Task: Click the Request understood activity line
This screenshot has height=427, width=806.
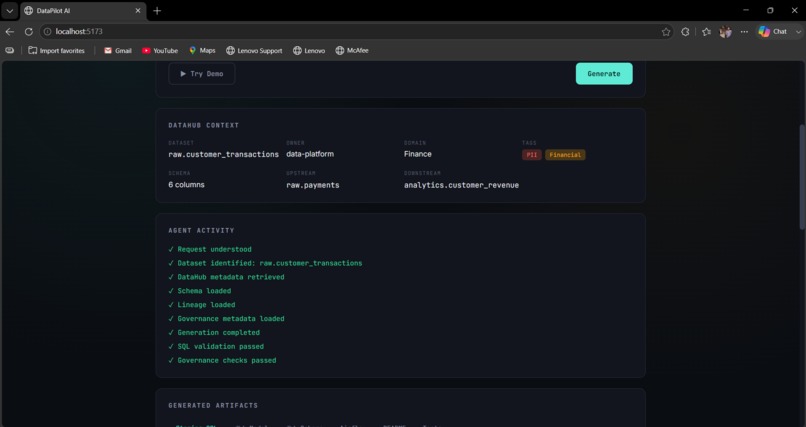Action: coord(210,249)
